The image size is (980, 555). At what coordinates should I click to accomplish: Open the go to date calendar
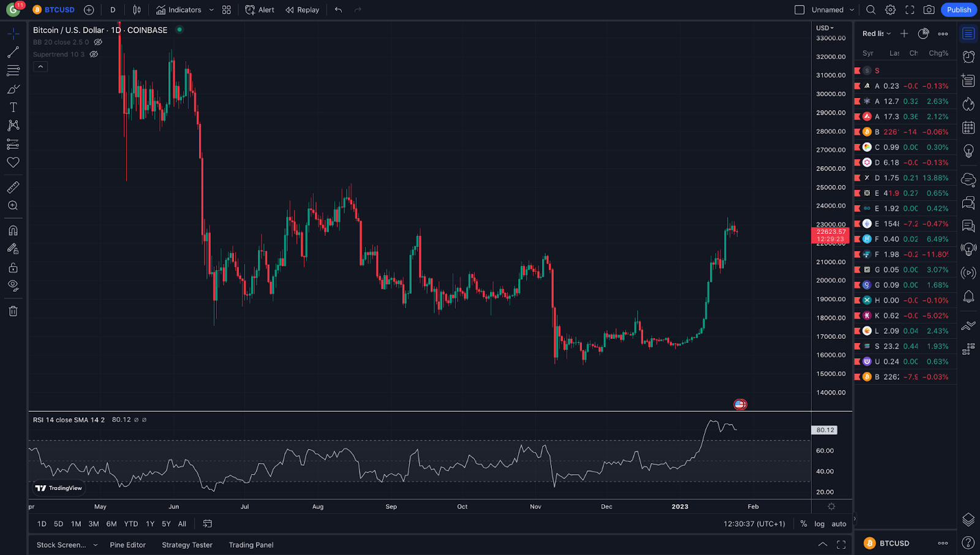208,524
